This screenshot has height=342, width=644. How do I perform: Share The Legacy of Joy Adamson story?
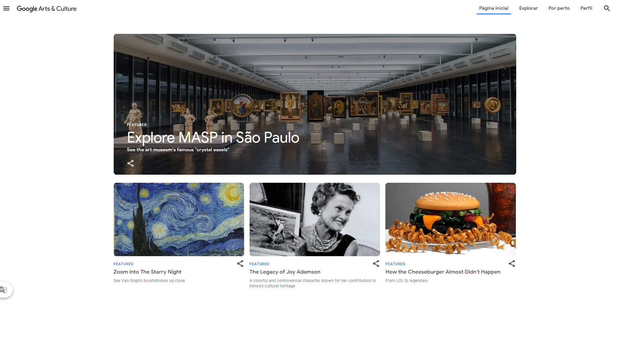(x=376, y=264)
